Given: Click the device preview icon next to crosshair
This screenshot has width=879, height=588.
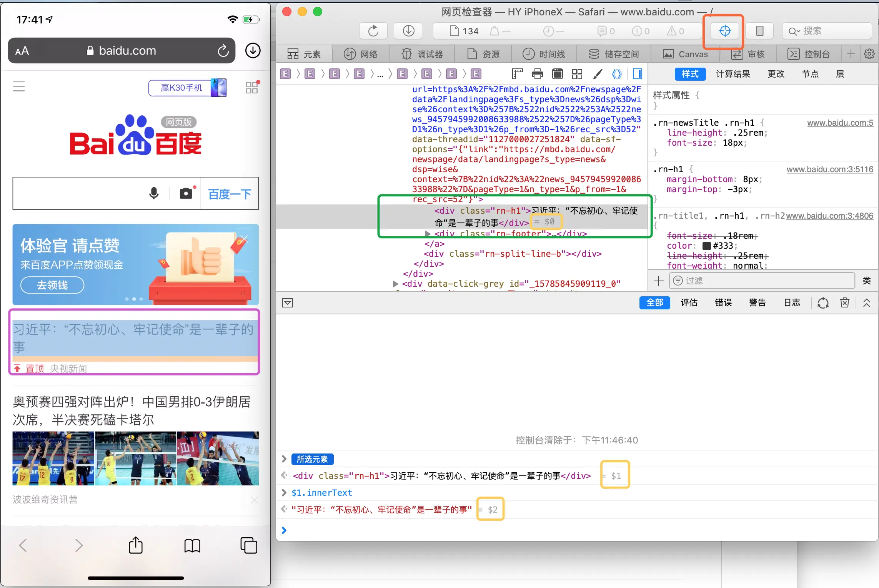Looking at the screenshot, I should tap(759, 31).
